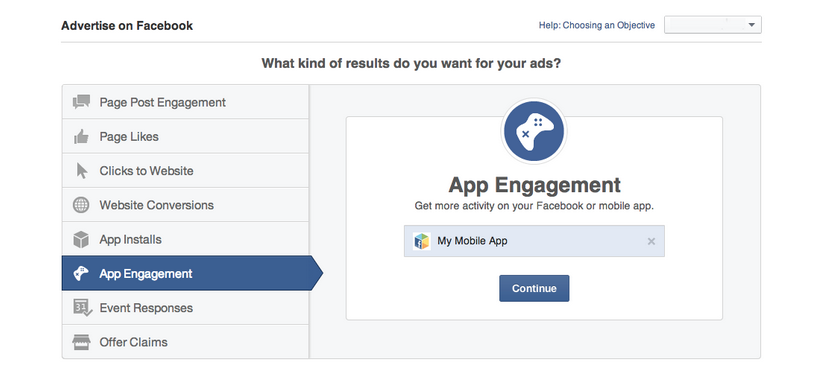Click the Page Likes thumbs-up icon
The height and width of the screenshot is (382, 818).
81,137
